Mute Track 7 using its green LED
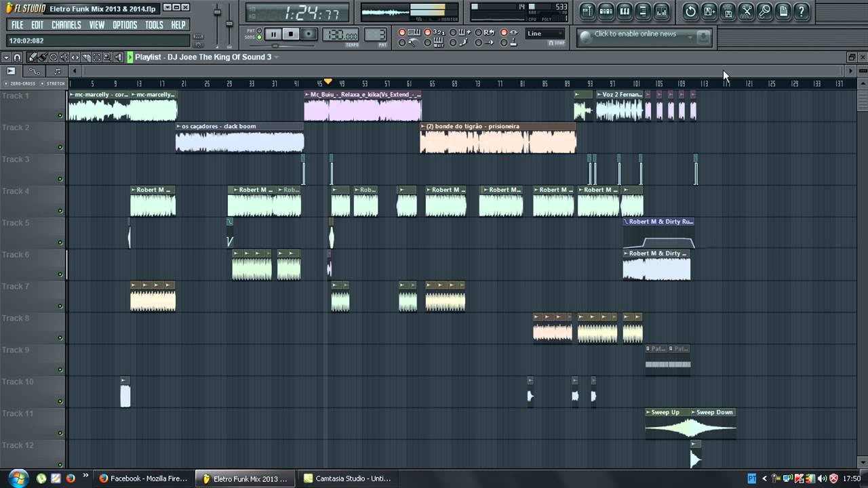Image resolution: width=868 pixels, height=488 pixels. tap(60, 306)
